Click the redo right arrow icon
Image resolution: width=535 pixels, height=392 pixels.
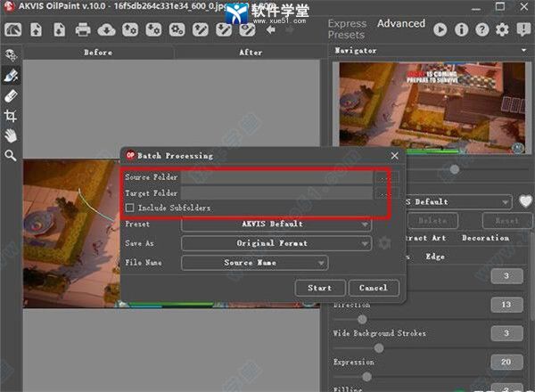[x=289, y=29]
